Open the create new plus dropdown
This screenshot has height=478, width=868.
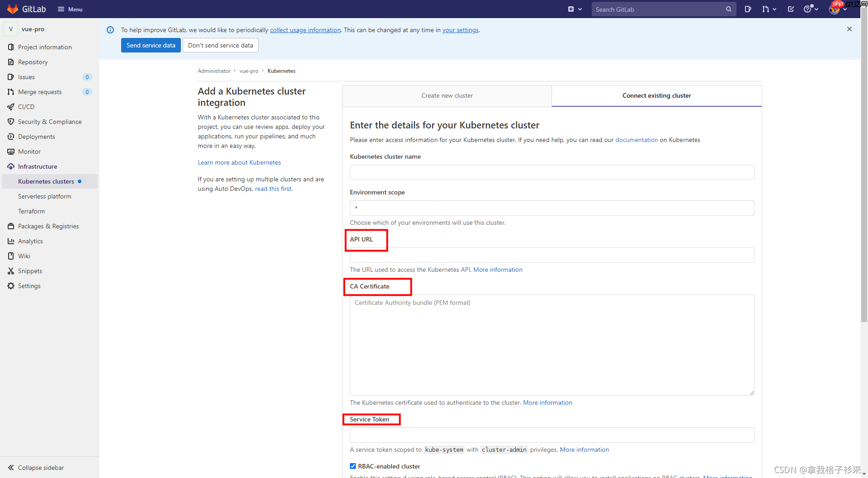pyautogui.click(x=575, y=9)
